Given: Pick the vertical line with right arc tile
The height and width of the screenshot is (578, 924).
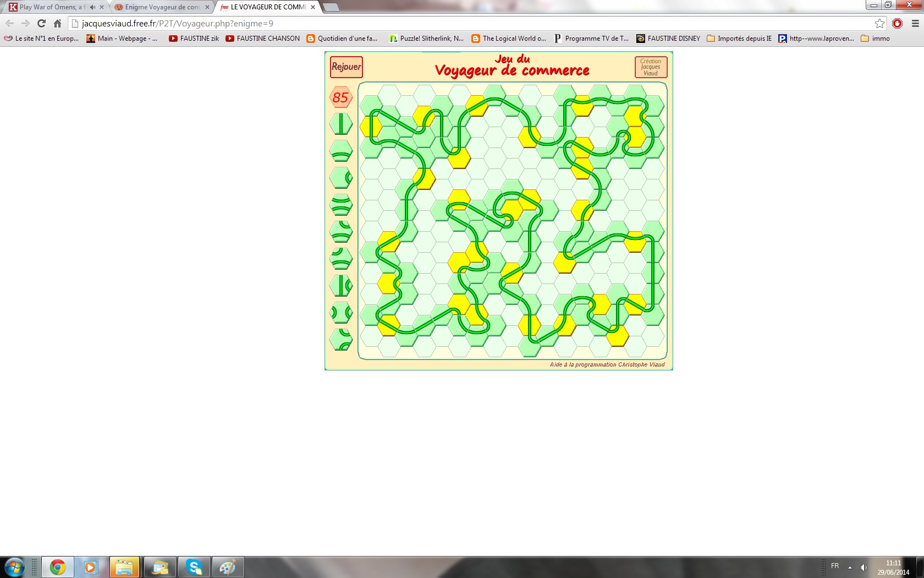Looking at the screenshot, I should tap(341, 286).
